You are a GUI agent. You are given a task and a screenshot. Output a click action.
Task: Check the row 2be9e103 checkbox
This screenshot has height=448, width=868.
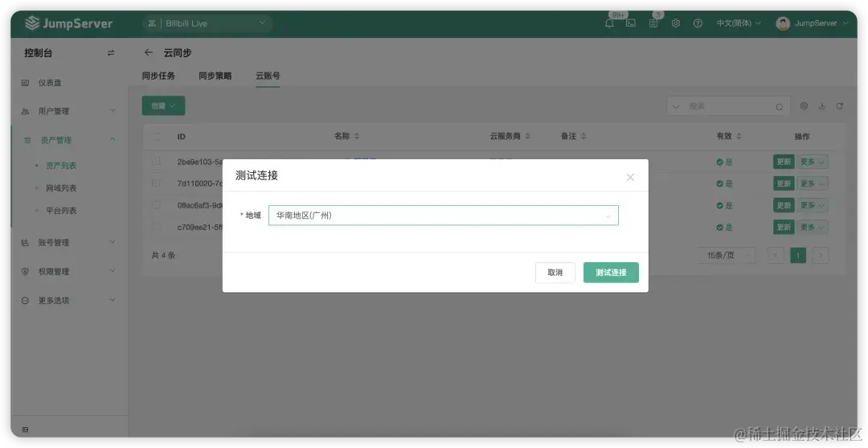(x=157, y=161)
